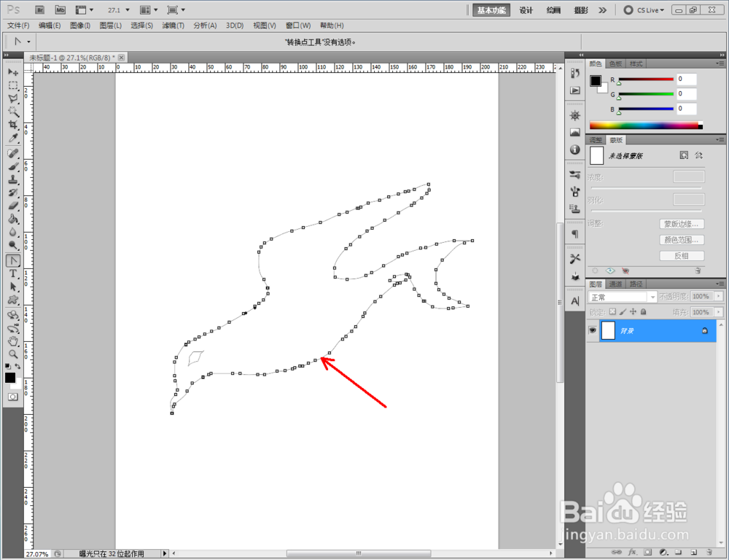This screenshot has height=560, width=729.
Task: Select the Blur tool
Action: pos(13,232)
